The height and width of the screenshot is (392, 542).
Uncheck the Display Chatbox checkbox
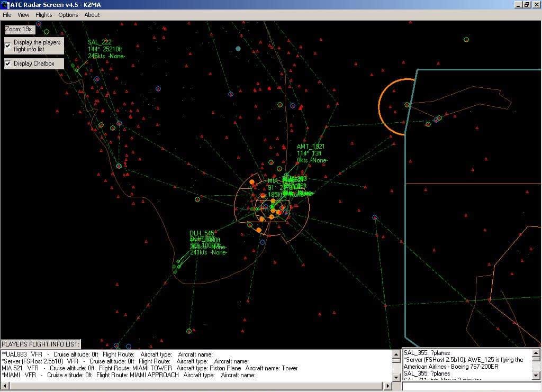pos(8,63)
